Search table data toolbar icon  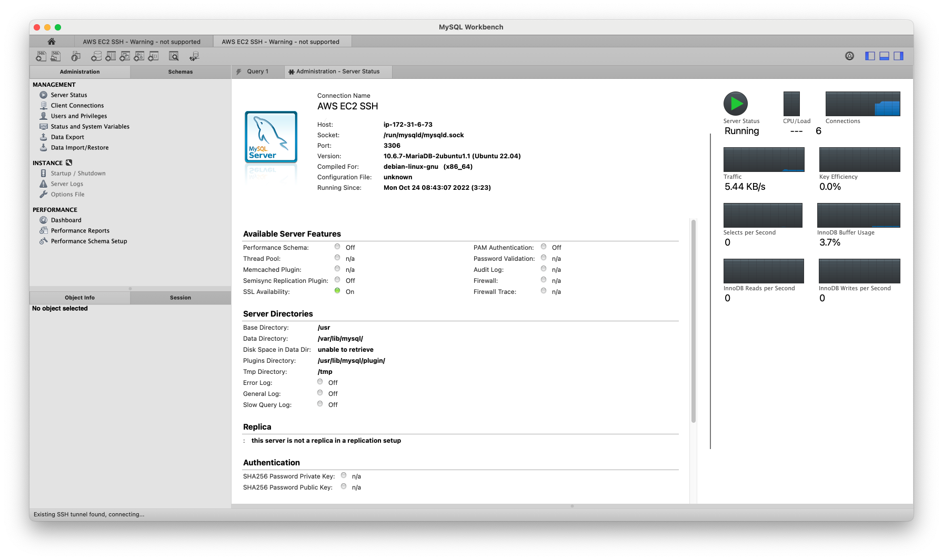(x=174, y=56)
